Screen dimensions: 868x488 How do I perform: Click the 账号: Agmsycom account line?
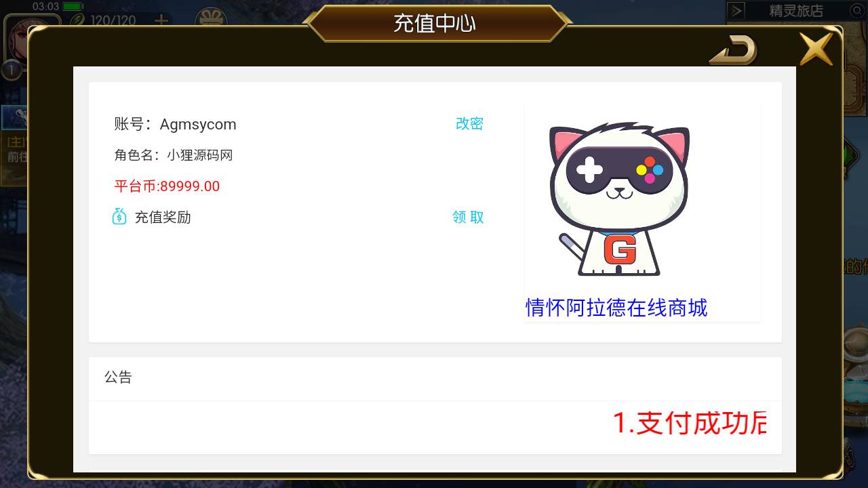[175, 124]
